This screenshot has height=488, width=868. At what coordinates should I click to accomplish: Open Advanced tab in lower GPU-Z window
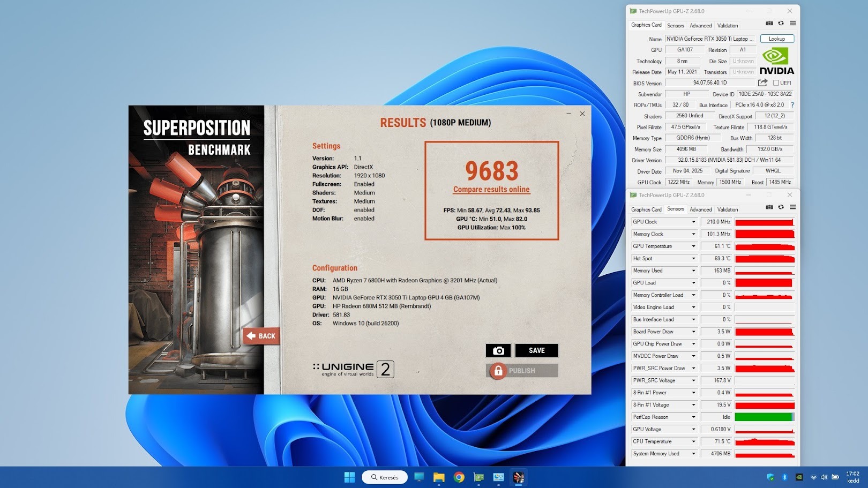pos(701,209)
